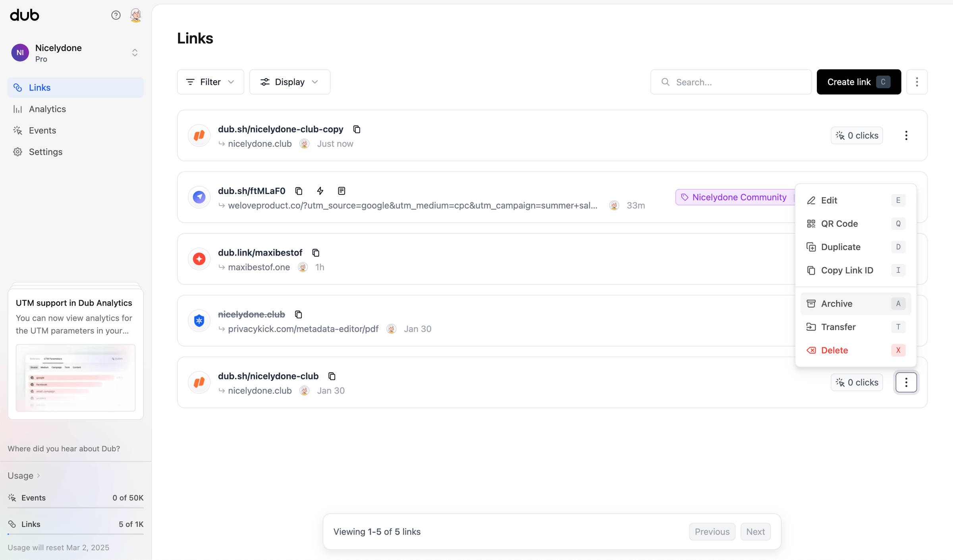Open Analytics in sidebar

point(75,109)
